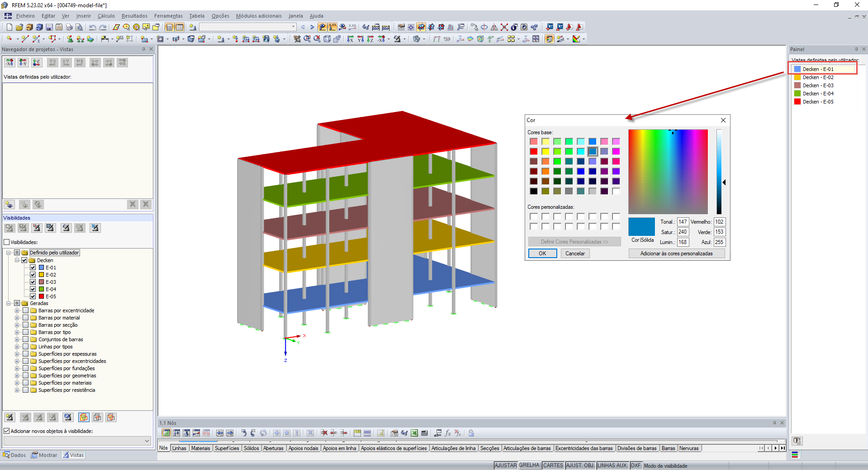868x470 pixels.
Task: Toggle the project navigator panel icon
Action: tap(169, 27)
